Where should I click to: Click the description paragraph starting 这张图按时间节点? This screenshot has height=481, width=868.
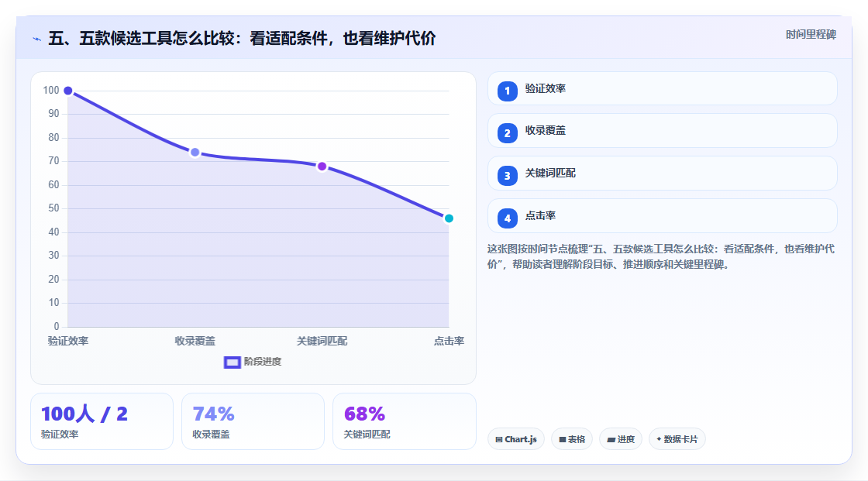661,257
